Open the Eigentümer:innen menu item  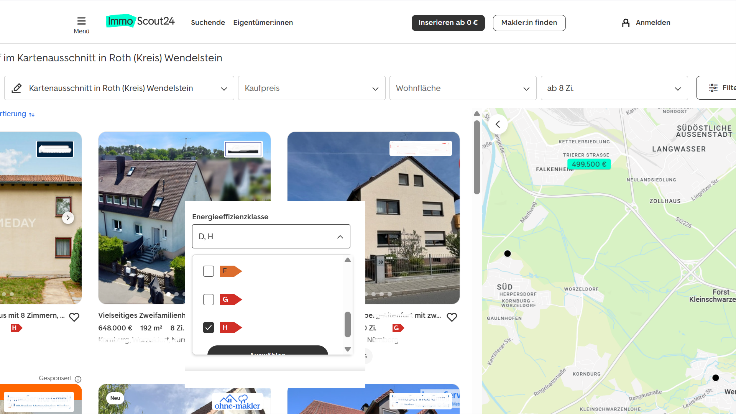[x=263, y=22]
